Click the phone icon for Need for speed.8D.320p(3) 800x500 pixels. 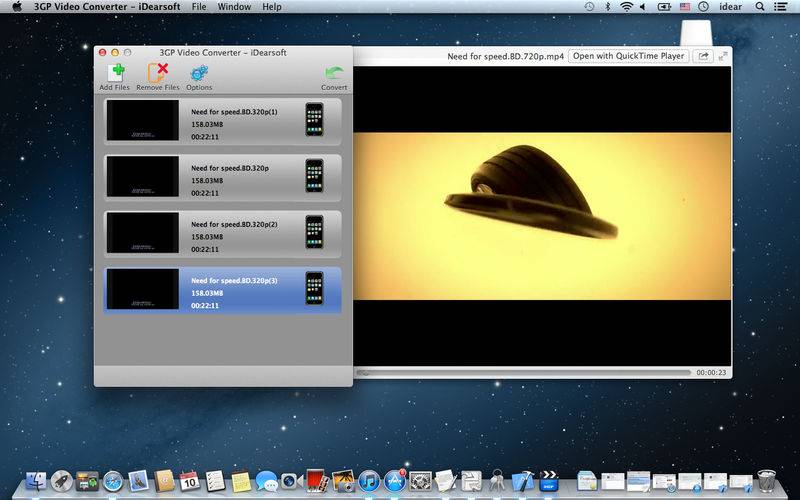[x=314, y=288]
